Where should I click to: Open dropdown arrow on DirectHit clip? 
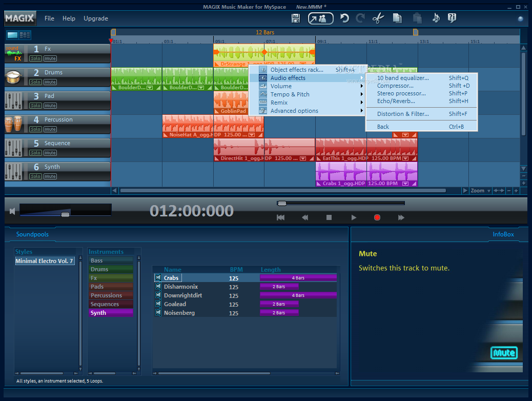point(303,158)
